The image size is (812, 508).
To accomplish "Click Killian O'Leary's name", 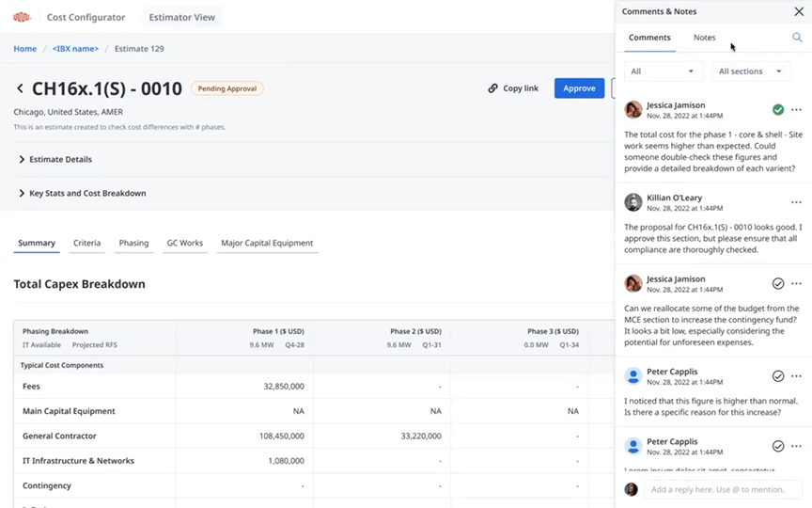I will [x=674, y=198].
